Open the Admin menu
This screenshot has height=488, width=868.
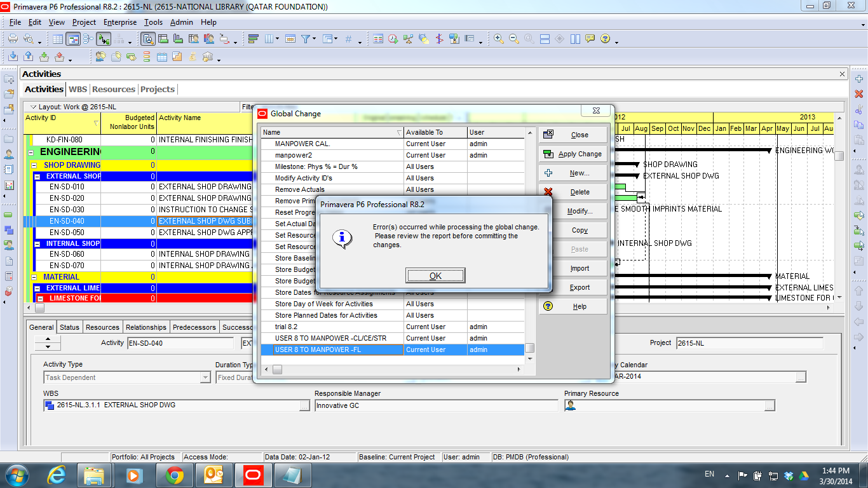(x=182, y=22)
